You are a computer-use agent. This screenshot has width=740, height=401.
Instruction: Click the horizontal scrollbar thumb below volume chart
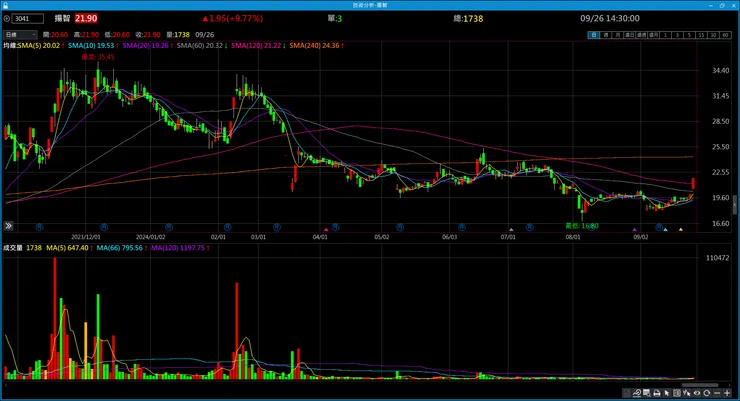coord(700,385)
